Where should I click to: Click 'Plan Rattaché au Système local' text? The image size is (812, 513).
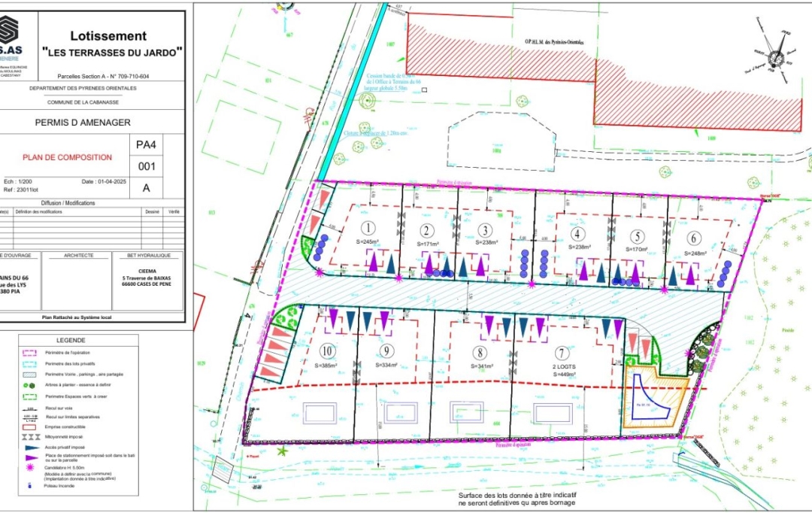pos(77,317)
